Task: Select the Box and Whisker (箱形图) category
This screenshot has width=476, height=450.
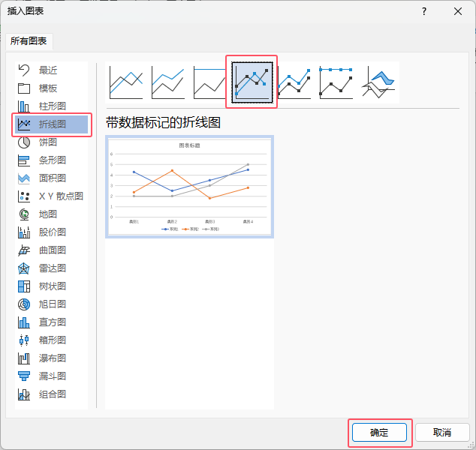Action: 51,340
